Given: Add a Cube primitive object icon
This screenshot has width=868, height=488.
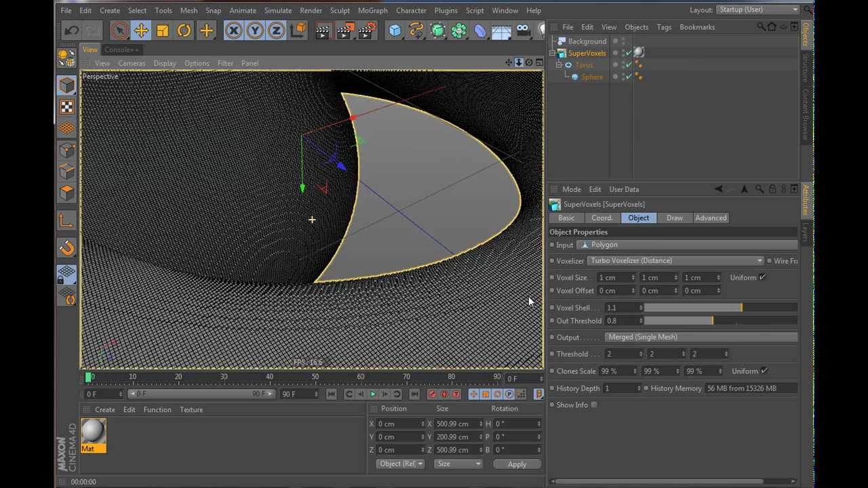Looking at the screenshot, I should [x=395, y=30].
